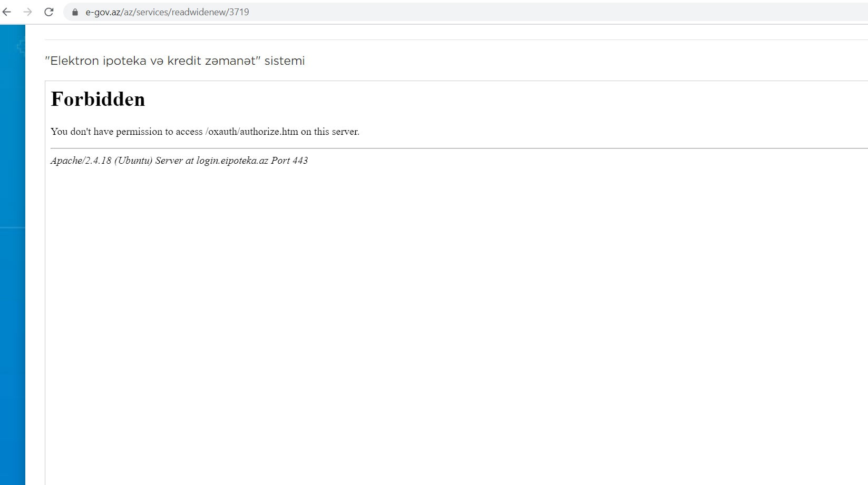Click the word 'sistemi' in the page title
Screen dimensions: 868x485
pos(285,61)
